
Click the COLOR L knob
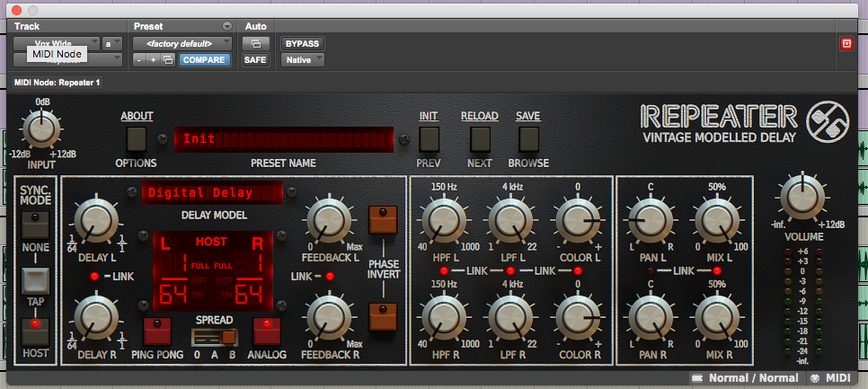point(578,220)
